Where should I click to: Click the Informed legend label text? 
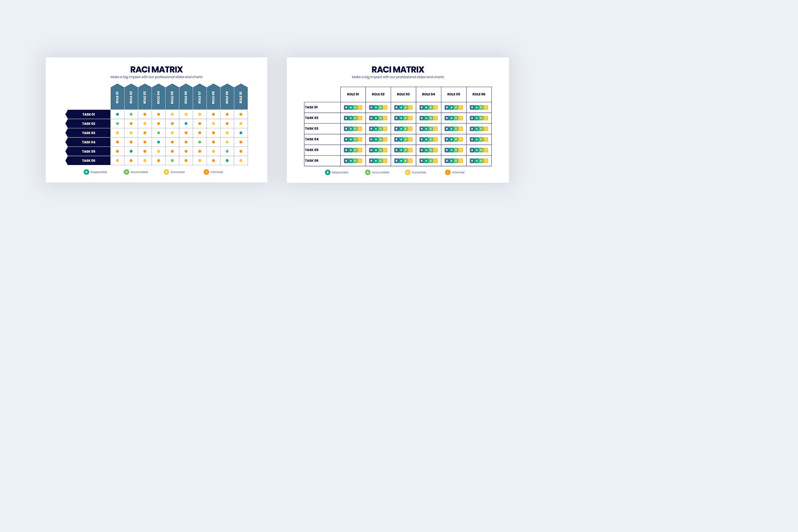click(x=217, y=172)
